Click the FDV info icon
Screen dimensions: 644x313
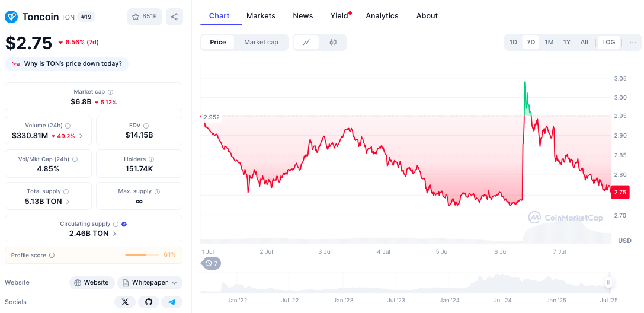146,126
